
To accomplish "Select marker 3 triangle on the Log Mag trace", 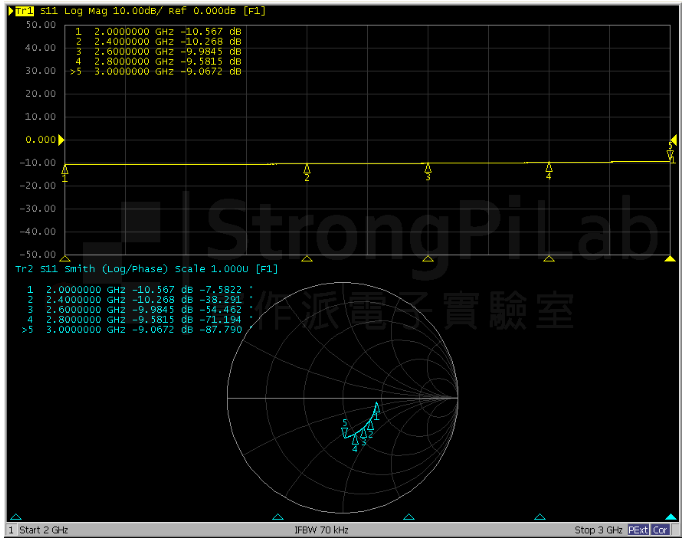I will pyautogui.click(x=428, y=169).
